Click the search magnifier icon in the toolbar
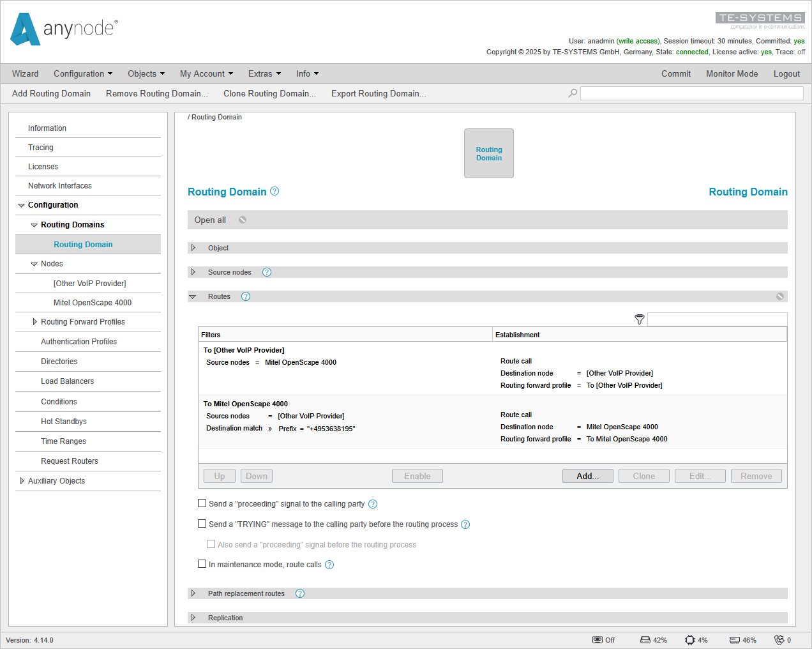812x649 pixels. pos(572,93)
